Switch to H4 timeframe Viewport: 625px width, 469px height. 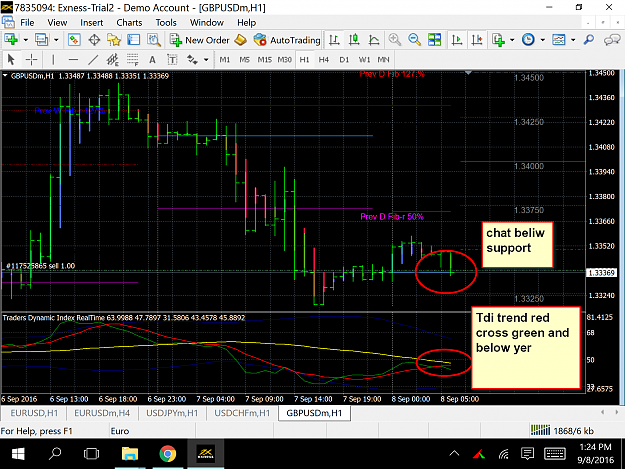324,60
